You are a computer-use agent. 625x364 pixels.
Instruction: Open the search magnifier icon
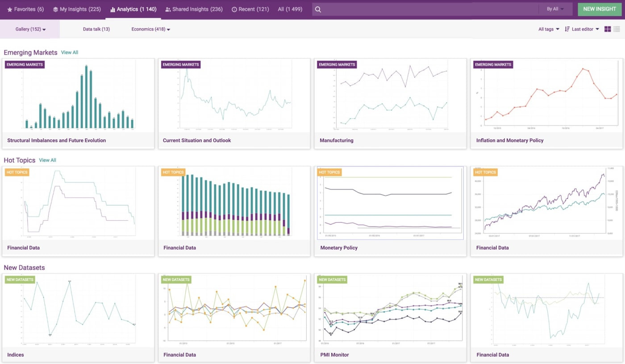tap(318, 9)
